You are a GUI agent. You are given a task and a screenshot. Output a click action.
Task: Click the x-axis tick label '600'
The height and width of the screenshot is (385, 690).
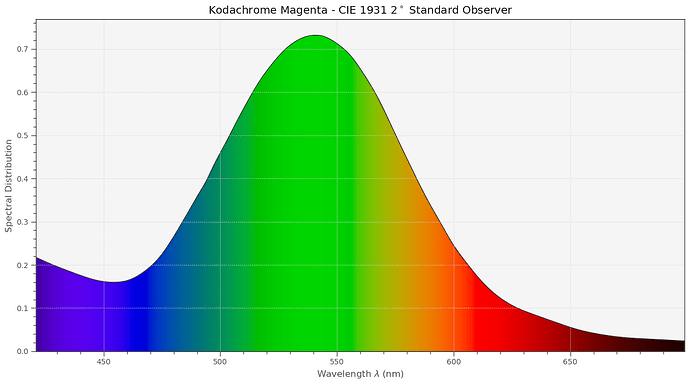click(454, 362)
